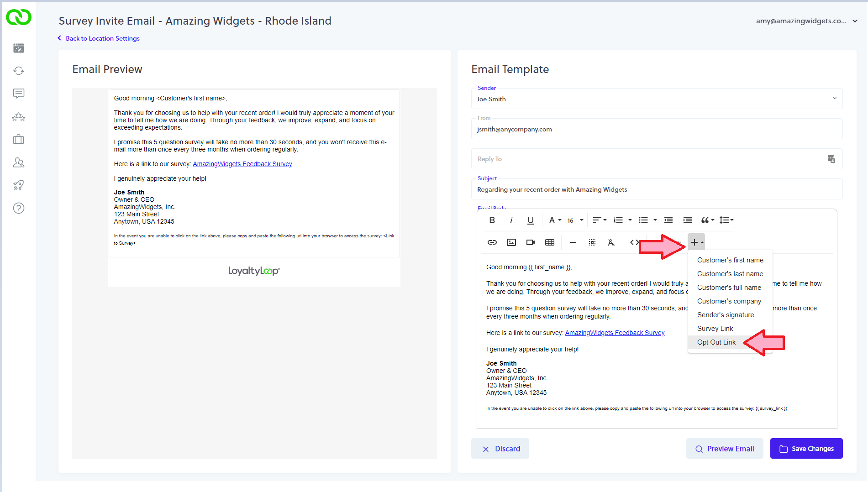The width and height of the screenshot is (868, 492).
Task: Open the people icon in the sidebar
Action: [x=19, y=162]
